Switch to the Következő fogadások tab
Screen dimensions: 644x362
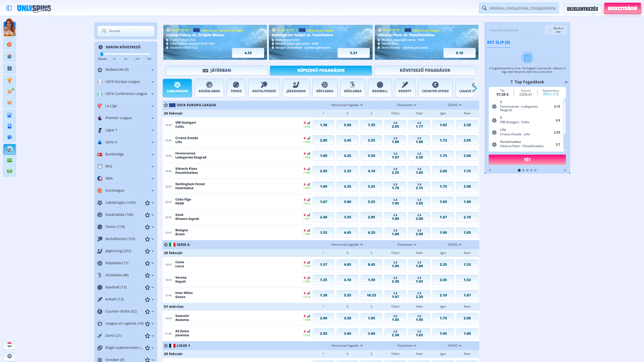click(425, 70)
